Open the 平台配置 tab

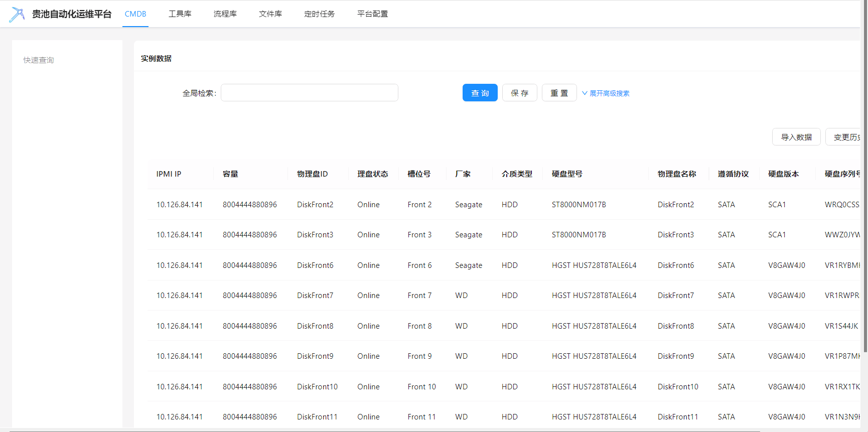point(373,14)
